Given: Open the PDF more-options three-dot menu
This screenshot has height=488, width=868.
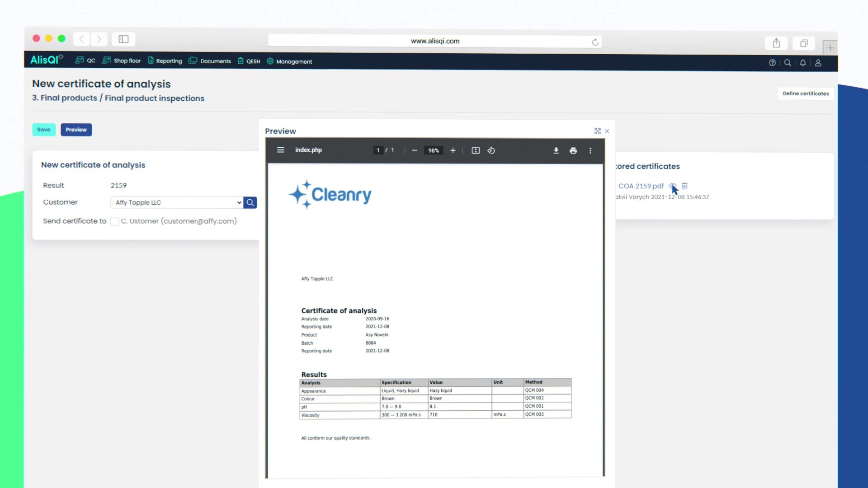Looking at the screenshot, I should (x=590, y=150).
